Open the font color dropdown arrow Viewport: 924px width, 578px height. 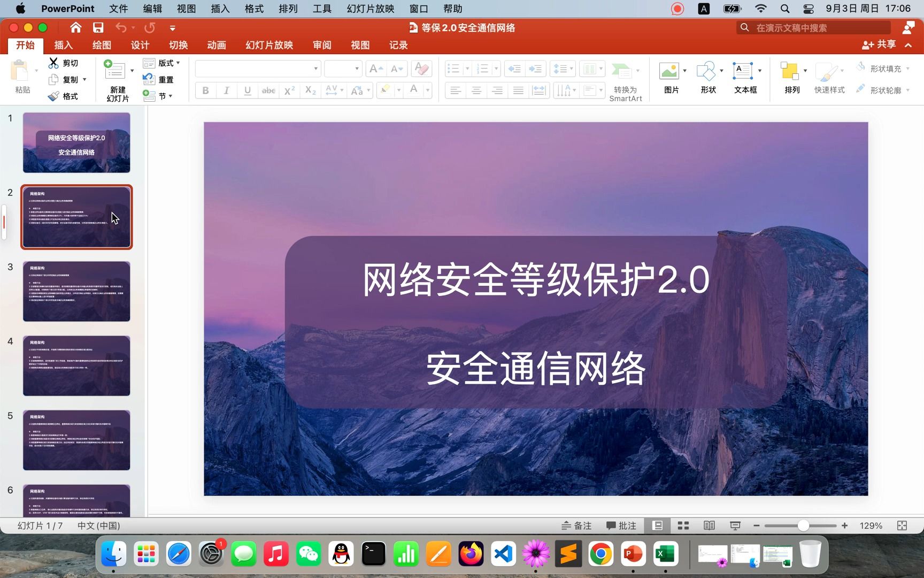coord(427,90)
